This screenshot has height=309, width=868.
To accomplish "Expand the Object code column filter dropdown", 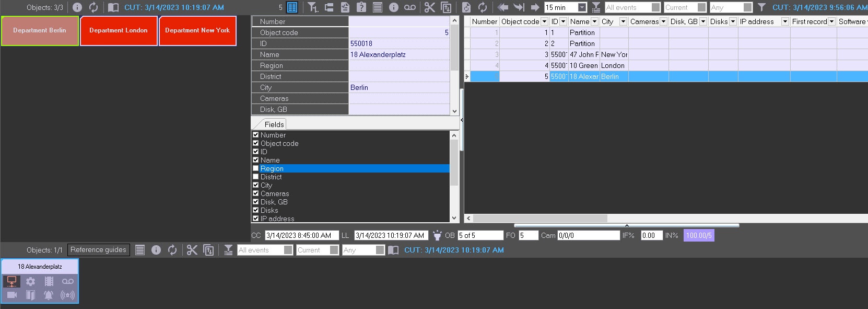I will (544, 21).
